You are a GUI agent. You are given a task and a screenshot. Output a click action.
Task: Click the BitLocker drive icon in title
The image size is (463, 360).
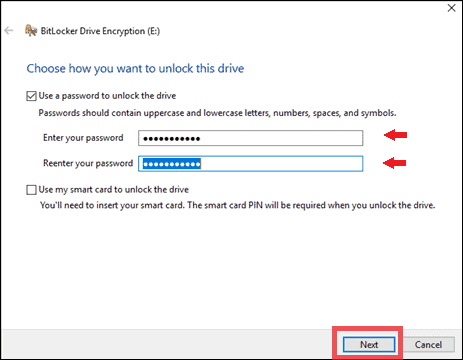pyautogui.click(x=31, y=31)
